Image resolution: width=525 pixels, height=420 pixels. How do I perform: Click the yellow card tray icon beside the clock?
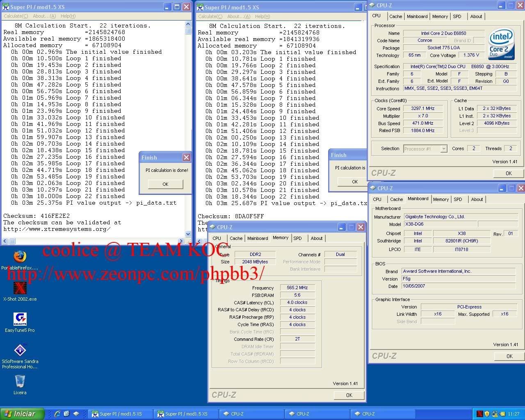(x=502, y=414)
